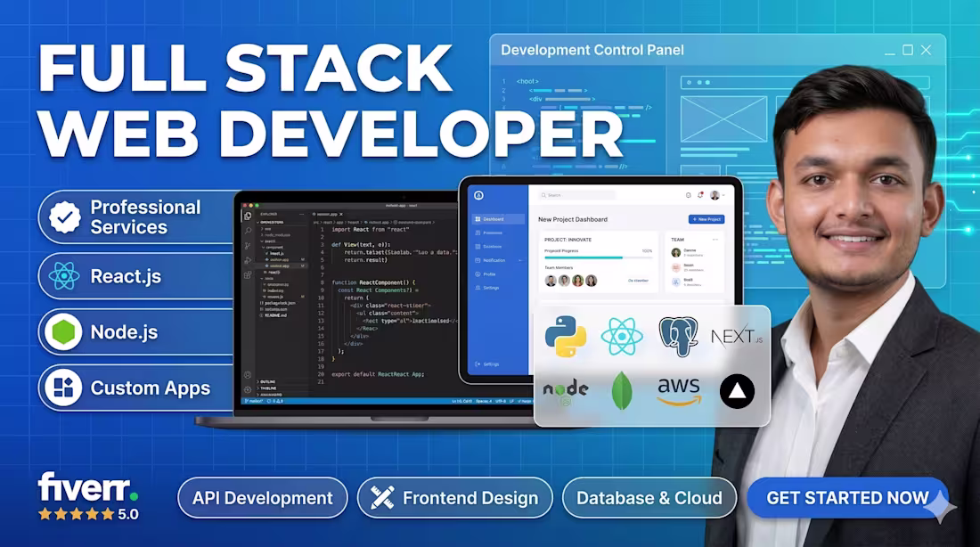Screen dimensions: 980x547
Task: Click the notification bell in the dashboard header
Action: (x=700, y=195)
